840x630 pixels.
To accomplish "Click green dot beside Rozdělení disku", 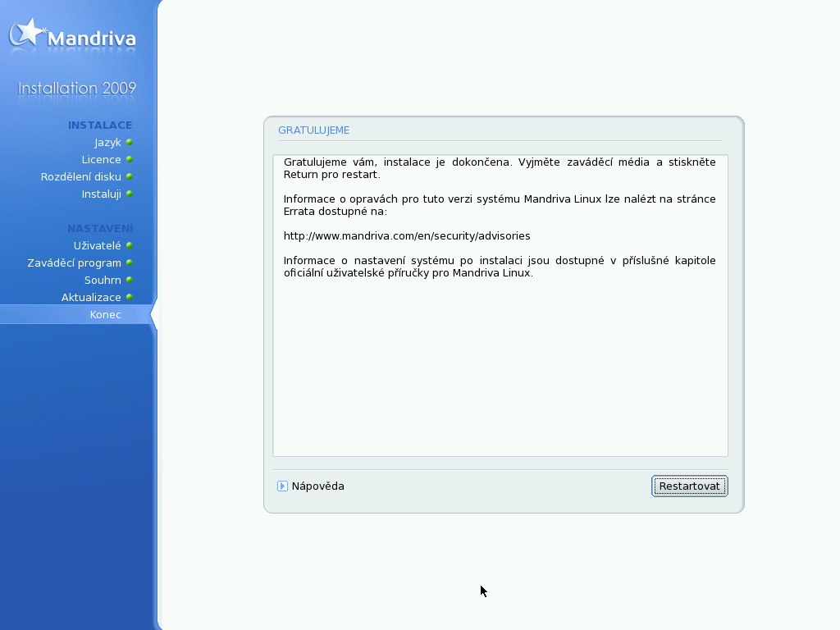I will [129, 176].
